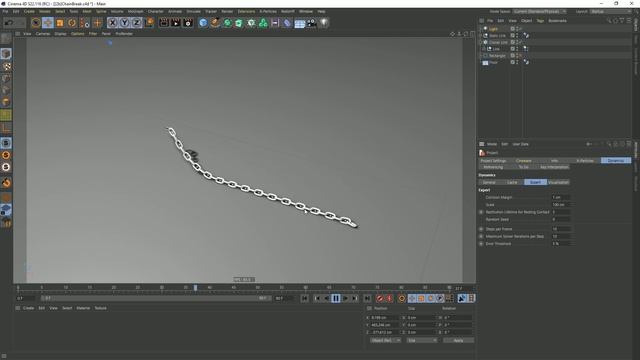The image size is (640, 360).
Task: Pause timeline playback
Action: [336, 298]
